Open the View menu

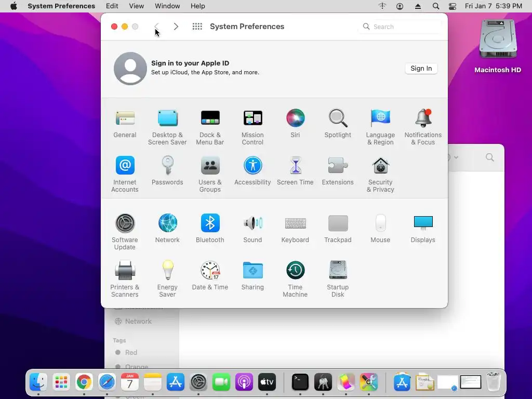(137, 6)
